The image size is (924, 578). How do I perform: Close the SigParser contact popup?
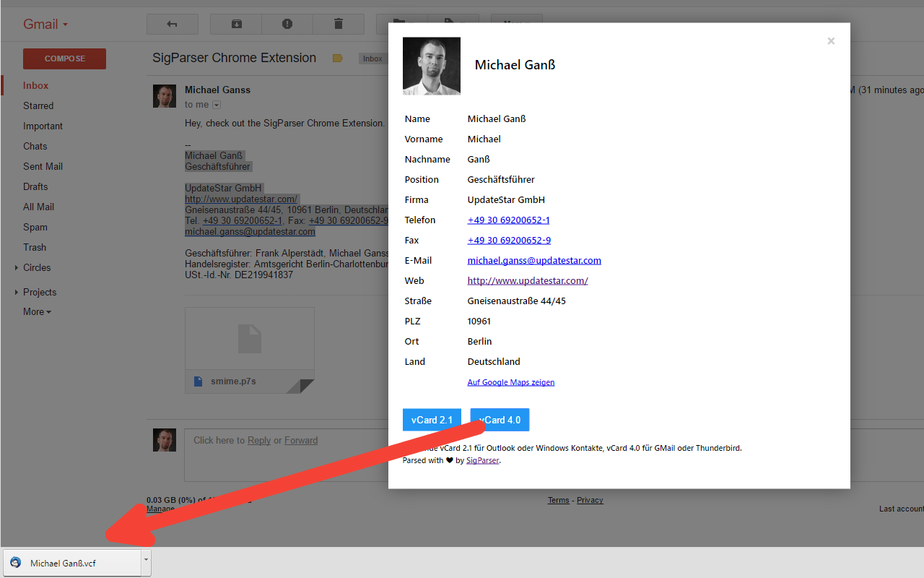point(831,41)
